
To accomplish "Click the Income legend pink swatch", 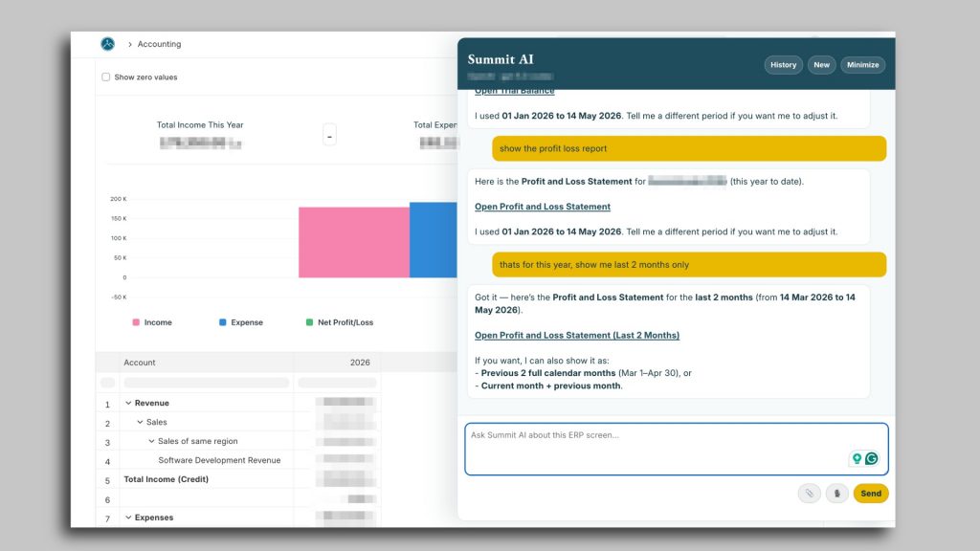I will [x=136, y=322].
